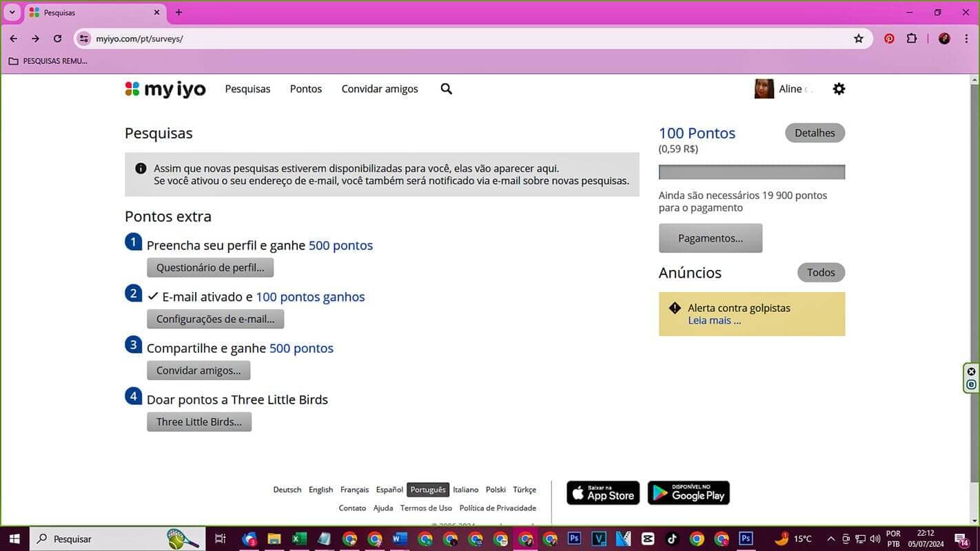Click the taskbar Pesquisar search box

[117, 539]
